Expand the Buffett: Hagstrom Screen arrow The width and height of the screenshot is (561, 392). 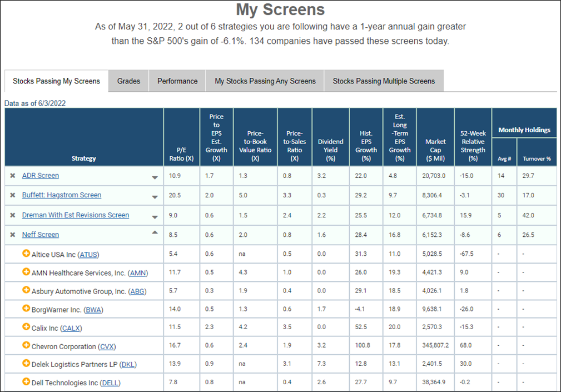point(155,197)
